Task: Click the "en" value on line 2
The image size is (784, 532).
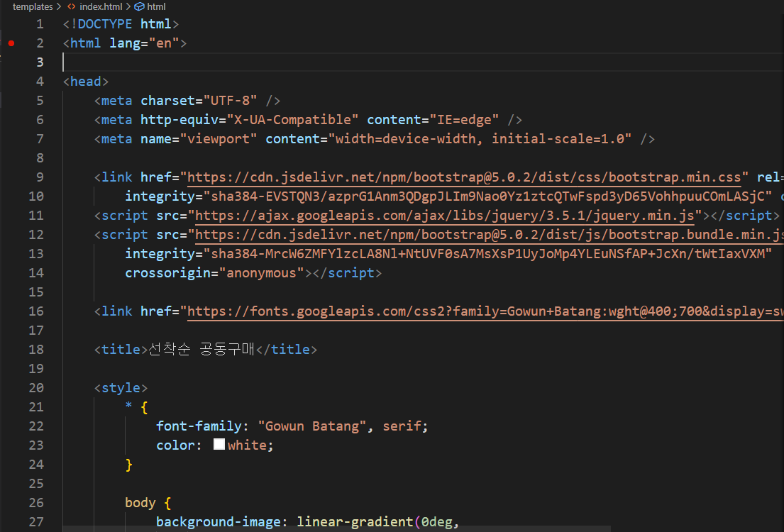Action: click(164, 43)
